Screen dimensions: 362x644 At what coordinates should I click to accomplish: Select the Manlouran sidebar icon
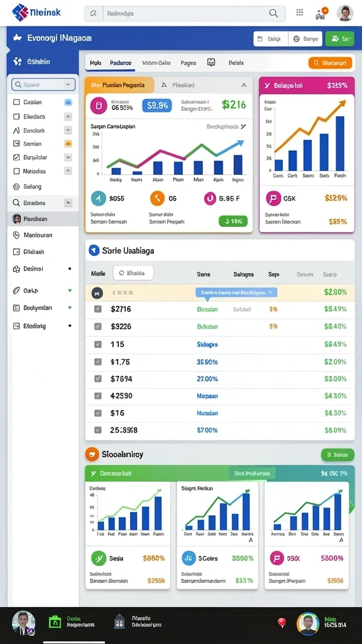tap(16, 235)
